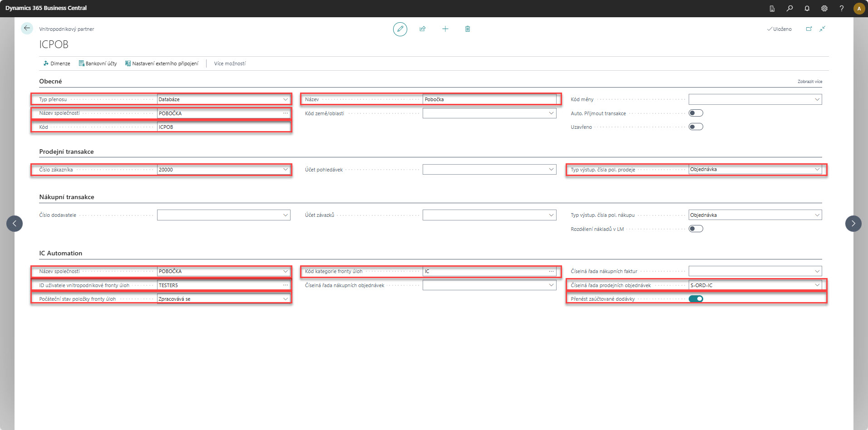Viewport: 868px width, 430px height.
Task: Open lookup dots for Kód kategorie fronty úloh
Action: click(x=551, y=271)
